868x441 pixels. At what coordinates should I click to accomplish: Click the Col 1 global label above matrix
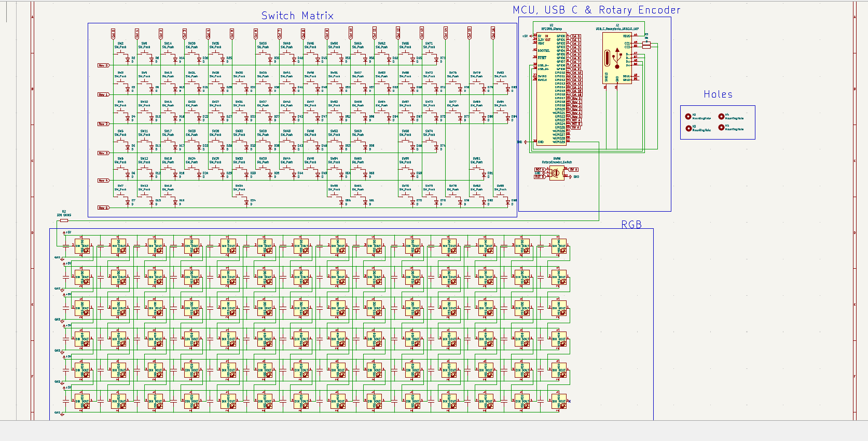137,34
